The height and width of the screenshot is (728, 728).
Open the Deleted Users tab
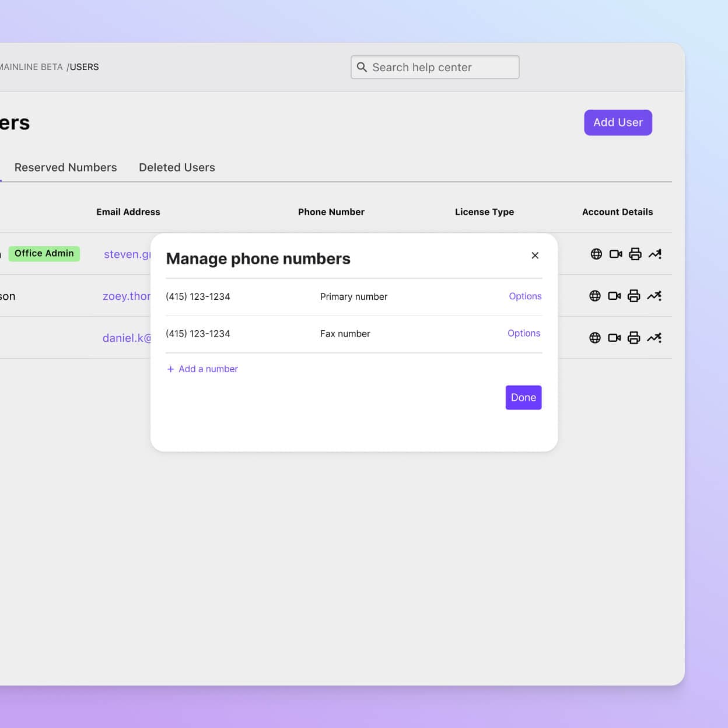(x=177, y=167)
